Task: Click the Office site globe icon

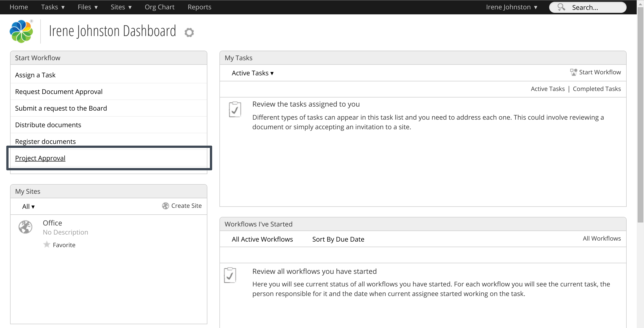Action: click(25, 227)
